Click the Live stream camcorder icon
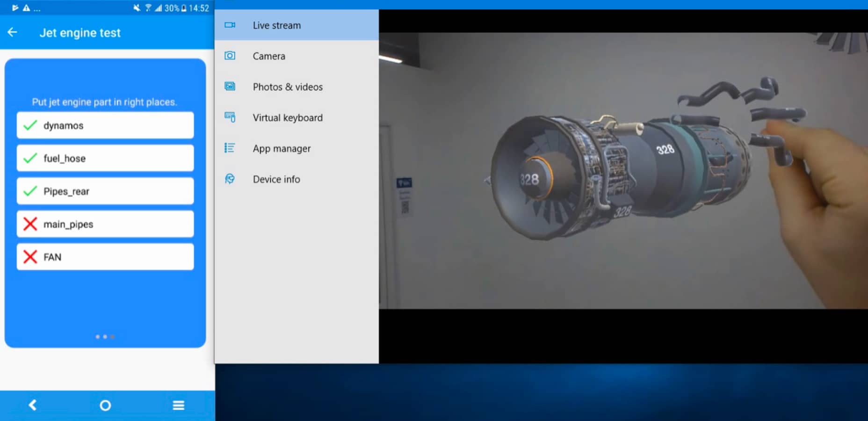The image size is (868, 421). (x=230, y=25)
